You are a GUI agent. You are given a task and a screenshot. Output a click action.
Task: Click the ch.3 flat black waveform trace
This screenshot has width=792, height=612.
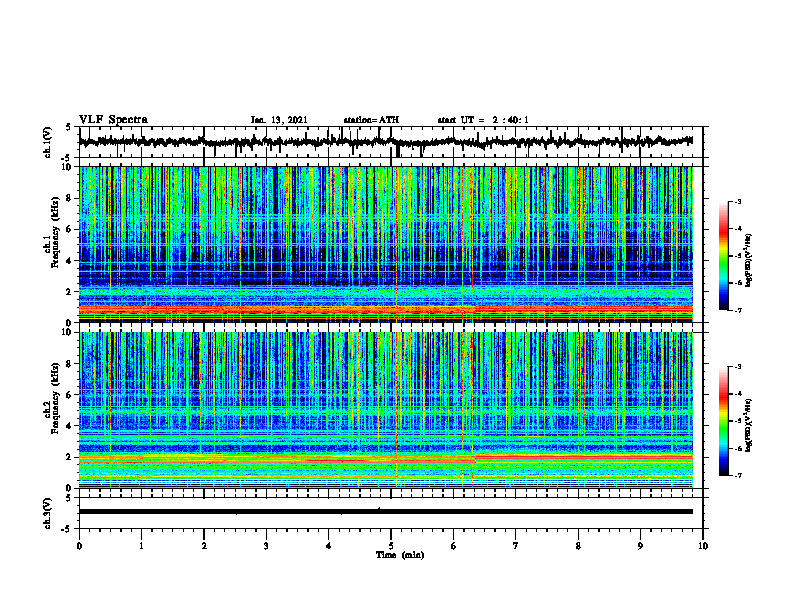385,512
